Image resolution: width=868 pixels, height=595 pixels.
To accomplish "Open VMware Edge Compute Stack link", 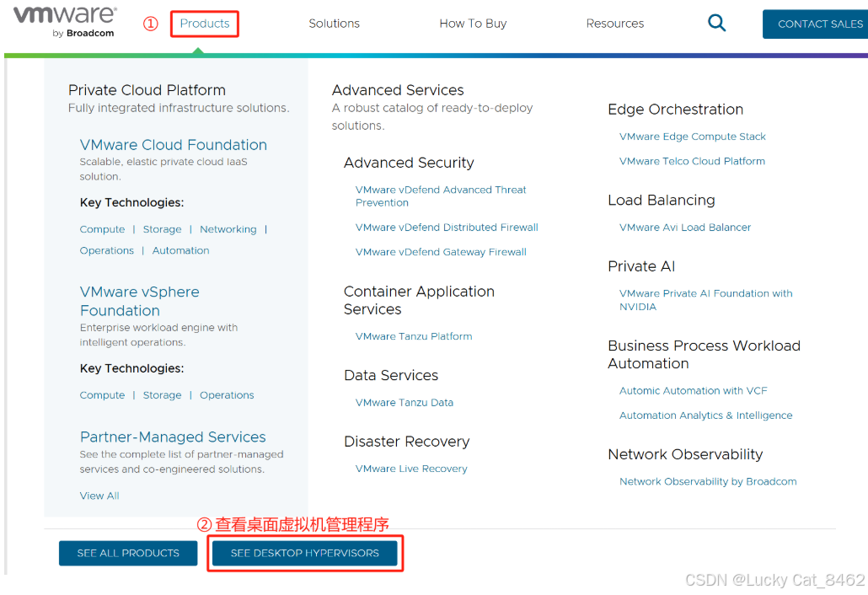I will coord(693,137).
